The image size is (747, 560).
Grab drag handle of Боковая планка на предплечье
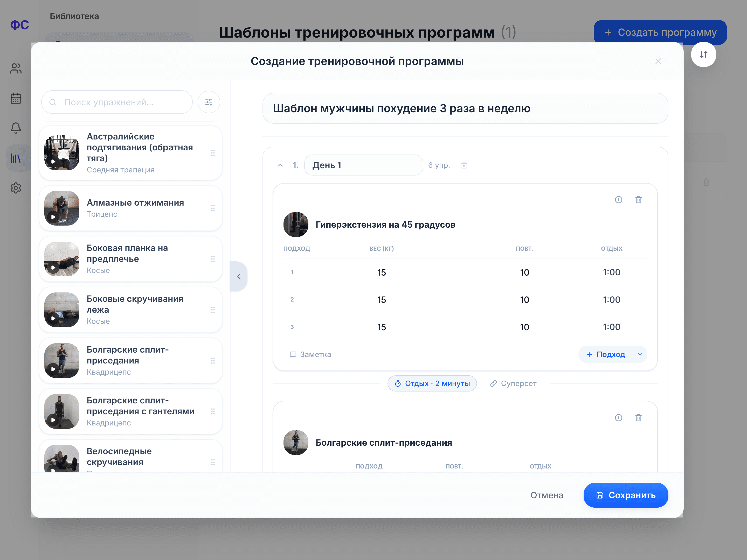[x=213, y=259]
